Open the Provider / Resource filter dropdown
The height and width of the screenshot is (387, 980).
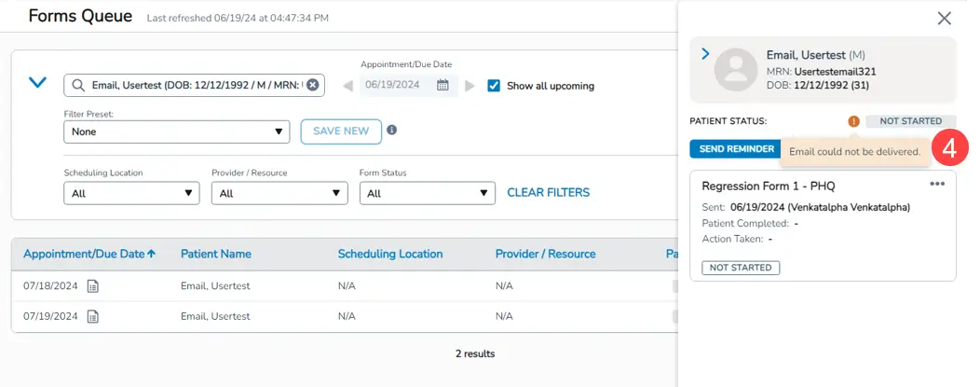279,193
